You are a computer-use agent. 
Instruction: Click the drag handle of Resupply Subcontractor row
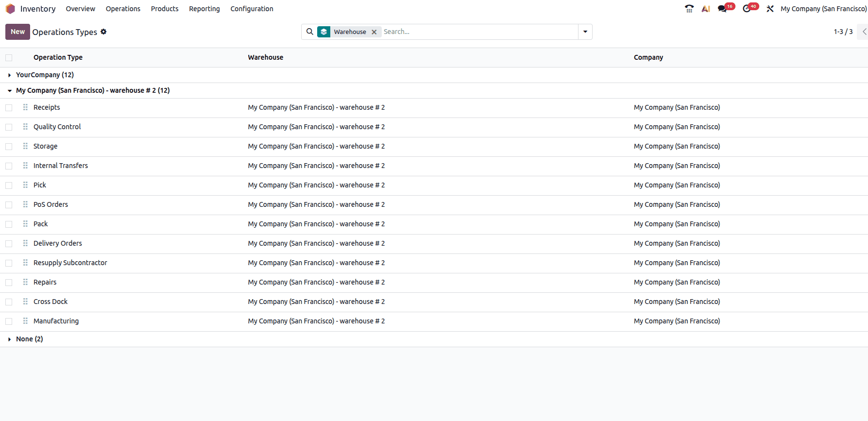point(25,263)
